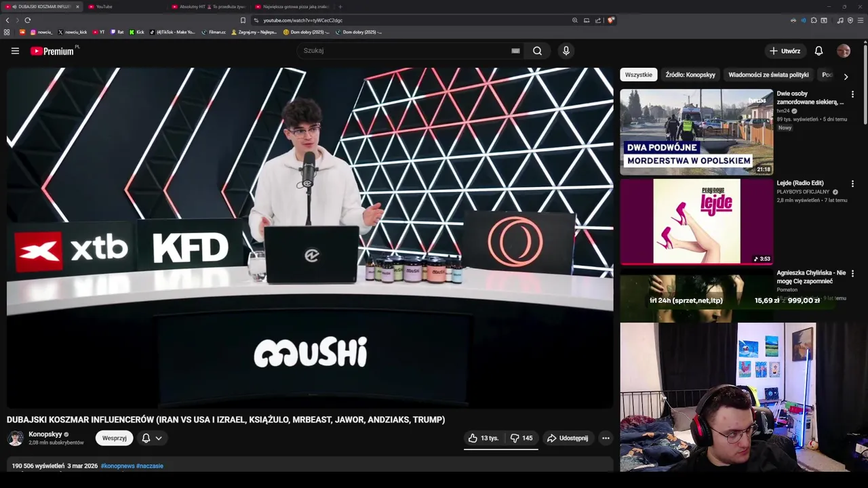Click the main video player

pyautogui.click(x=310, y=238)
